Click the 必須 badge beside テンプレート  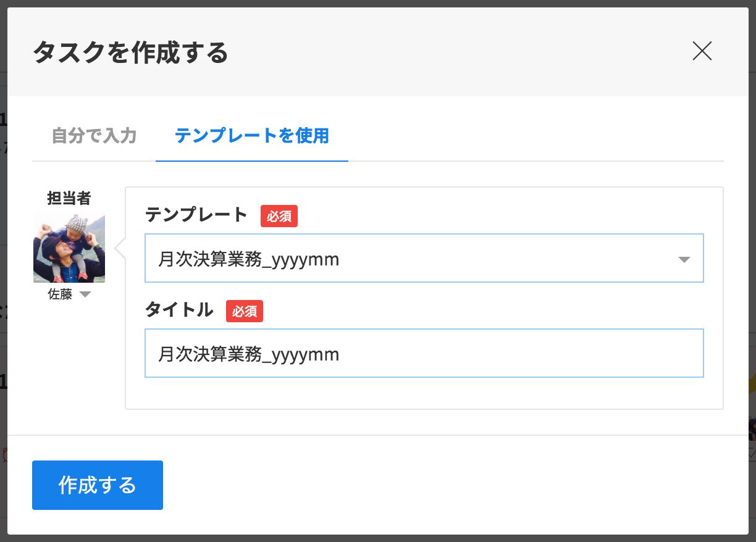tap(279, 216)
